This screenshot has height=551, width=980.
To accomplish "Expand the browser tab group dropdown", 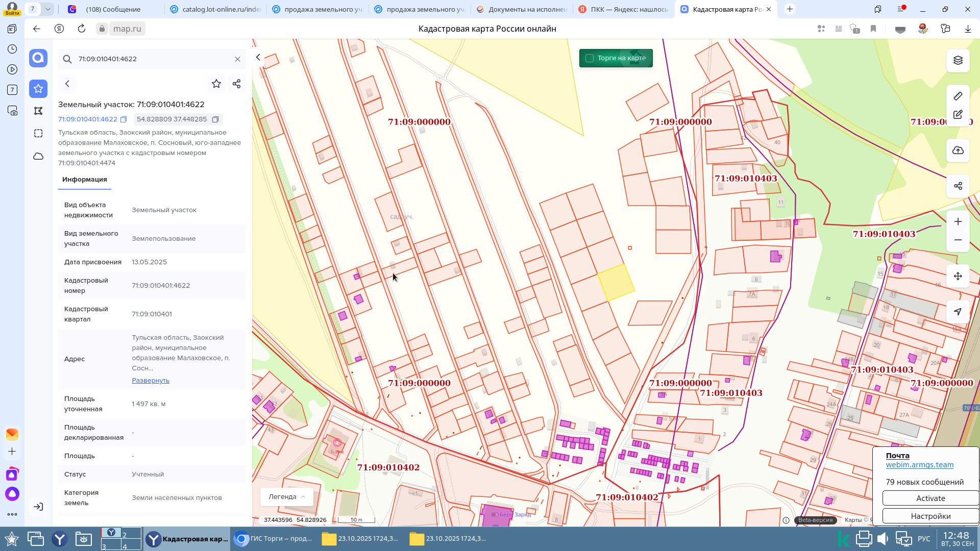I will click(x=47, y=9).
